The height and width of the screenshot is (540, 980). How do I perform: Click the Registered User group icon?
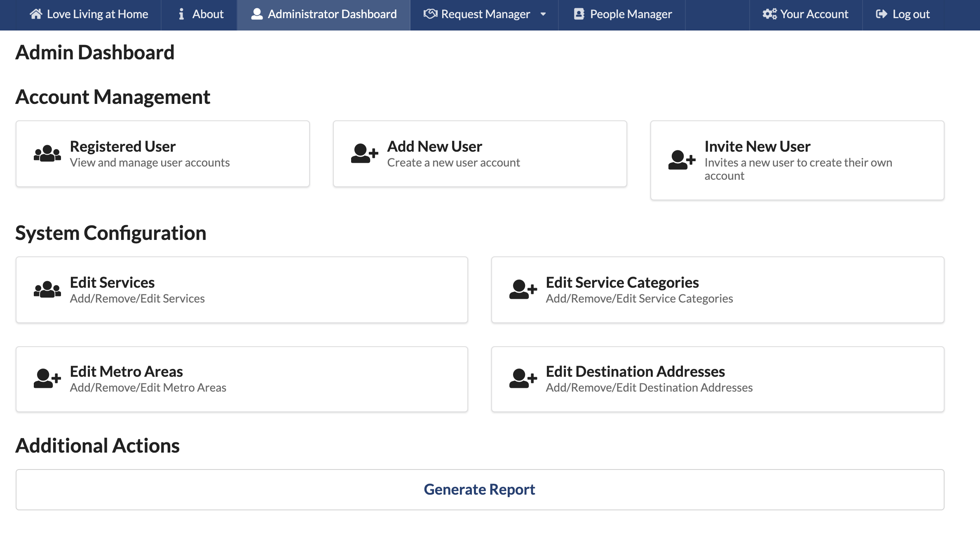47,153
